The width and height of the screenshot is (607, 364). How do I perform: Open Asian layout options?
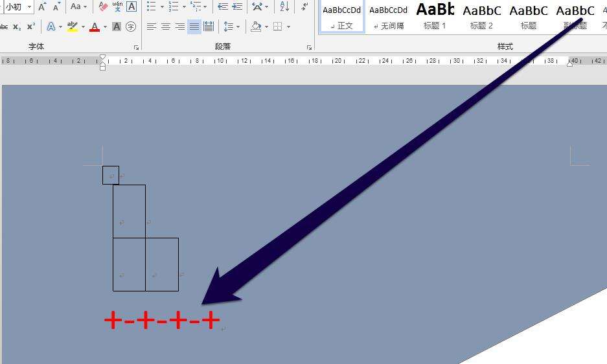coord(257,6)
